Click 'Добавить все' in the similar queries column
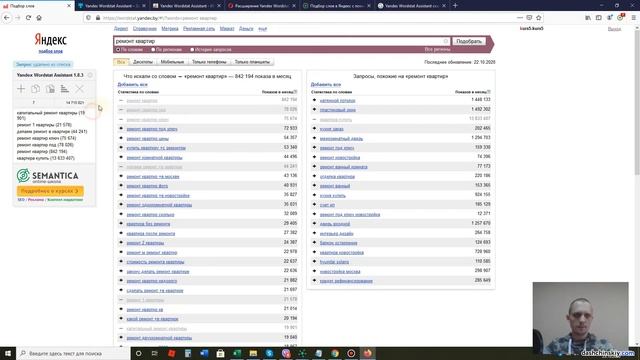Image resolution: width=640 pixels, height=360 pixels. (326, 84)
